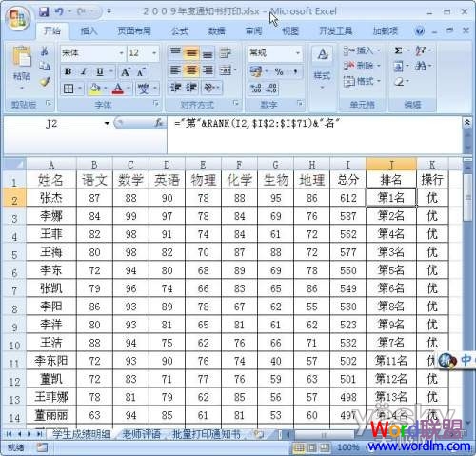Apply the fill color bucket
476x456 pixels.
point(94,89)
